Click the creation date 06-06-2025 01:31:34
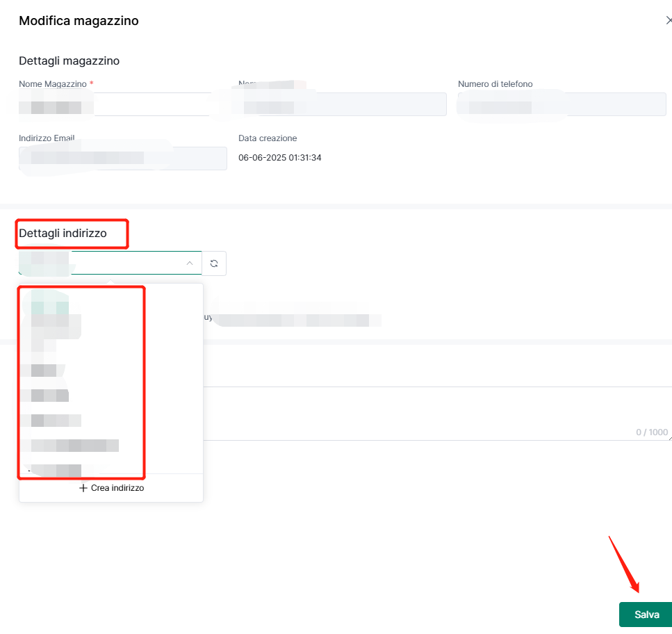Viewport: 672px width, 634px height. point(280,158)
